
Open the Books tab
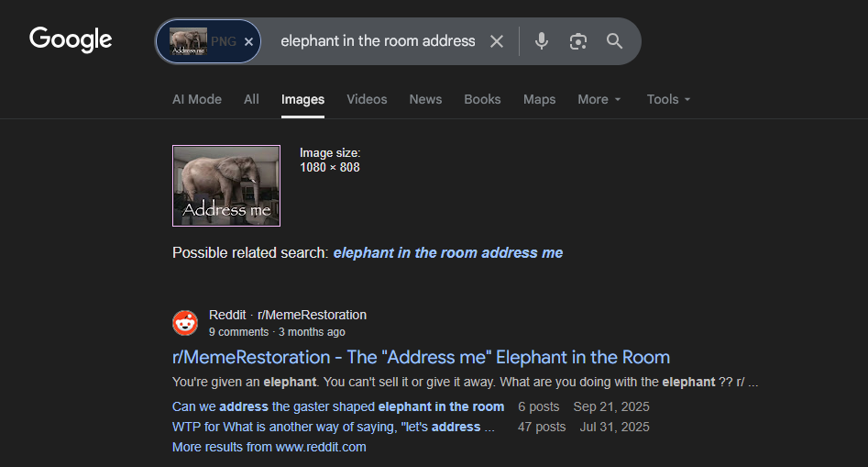482,100
